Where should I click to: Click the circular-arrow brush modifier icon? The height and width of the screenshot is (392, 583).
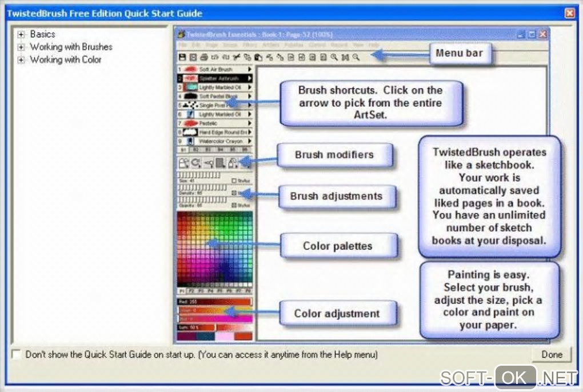[196, 163]
